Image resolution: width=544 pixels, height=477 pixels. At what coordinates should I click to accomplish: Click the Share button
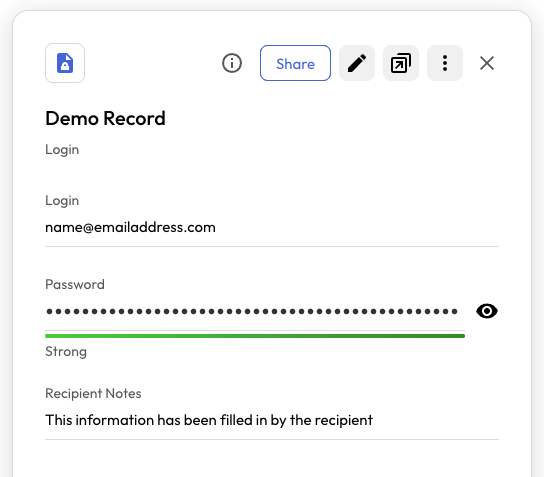[x=295, y=63]
